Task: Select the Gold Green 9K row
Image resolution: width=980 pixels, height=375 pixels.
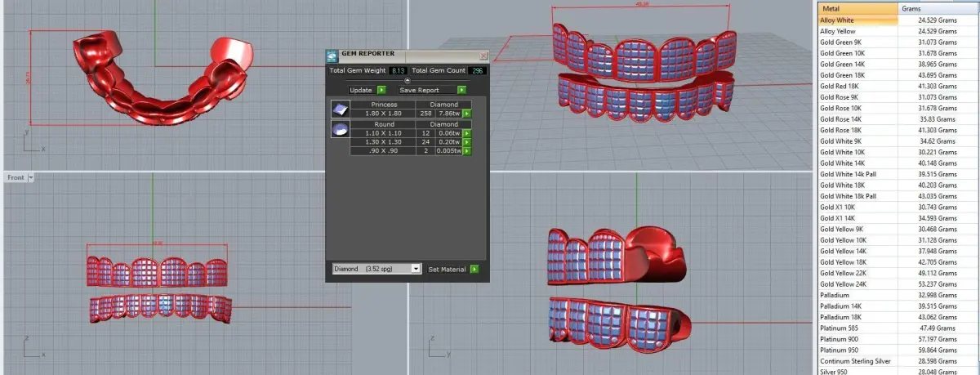Action: (x=898, y=42)
